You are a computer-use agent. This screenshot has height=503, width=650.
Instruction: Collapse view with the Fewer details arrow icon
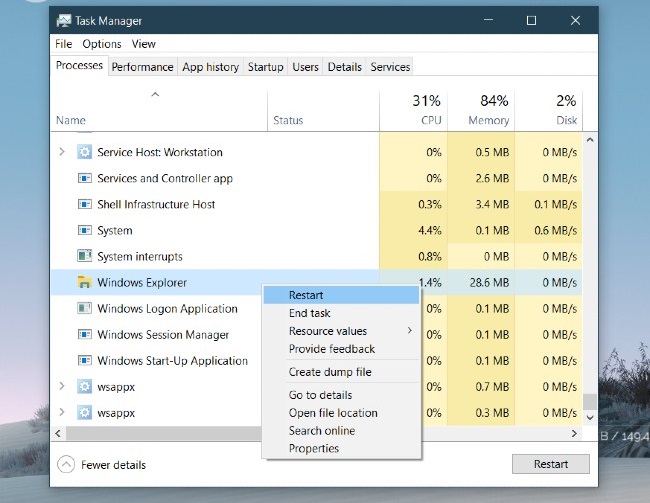click(66, 464)
